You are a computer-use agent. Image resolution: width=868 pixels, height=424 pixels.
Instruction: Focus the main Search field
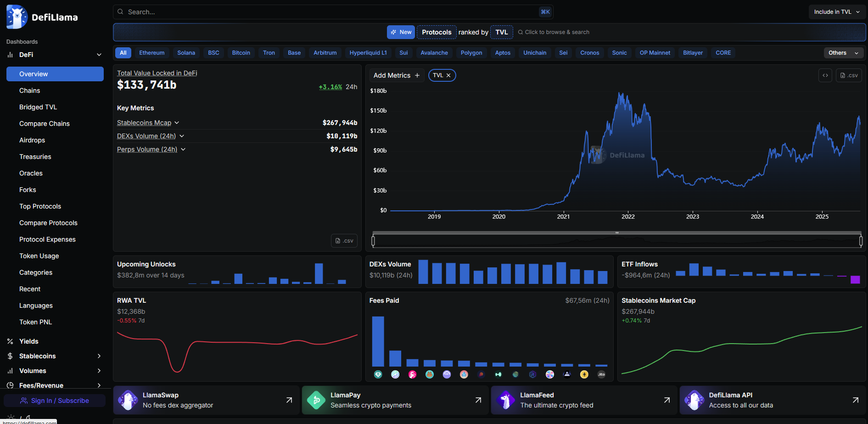(x=333, y=12)
